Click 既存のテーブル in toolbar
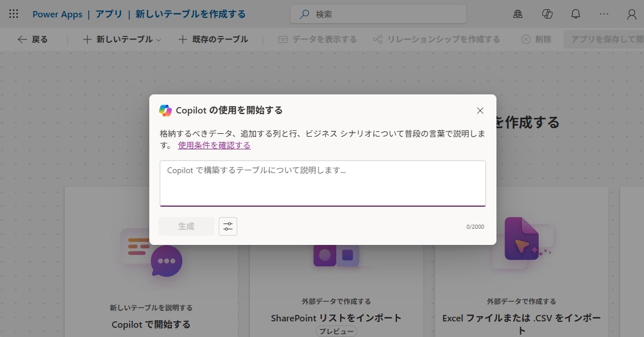Viewport: 644px width, 337px height. click(213, 39)
